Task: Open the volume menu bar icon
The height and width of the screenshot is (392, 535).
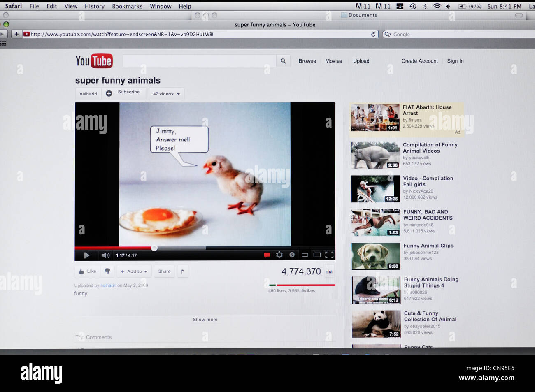Action: pyautogui.click(x=448, y=6)
